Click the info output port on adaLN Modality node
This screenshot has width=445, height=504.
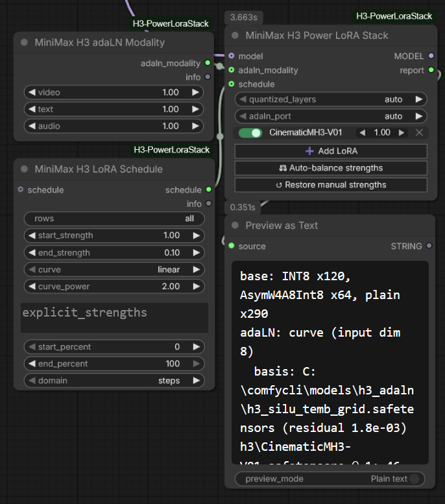pos(208,77)
